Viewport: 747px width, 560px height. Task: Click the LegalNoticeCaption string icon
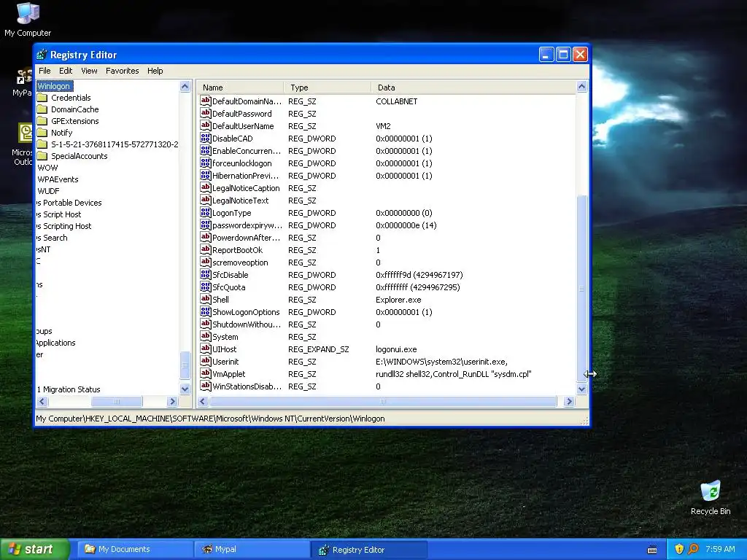click(x=205, y=187)
